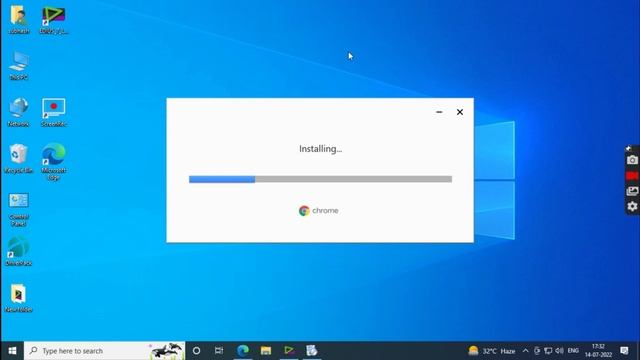Click the taskbar search box

click(x=104, y=351)
